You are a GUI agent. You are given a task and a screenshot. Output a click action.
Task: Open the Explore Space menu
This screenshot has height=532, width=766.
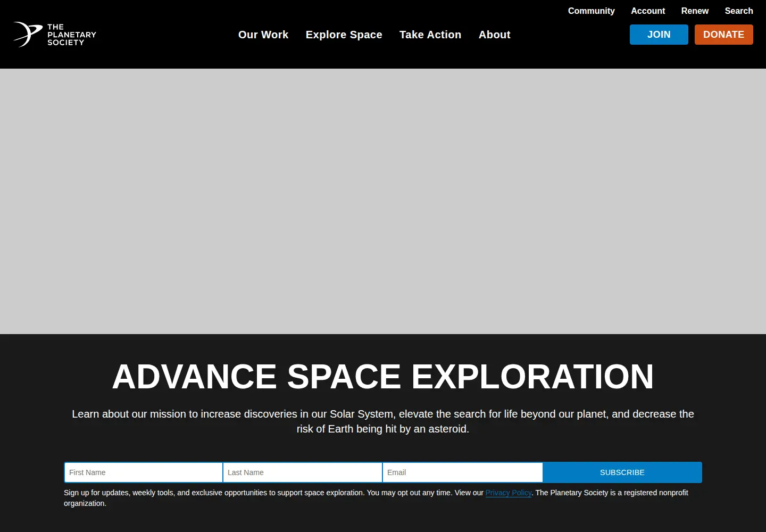[344, 35]
